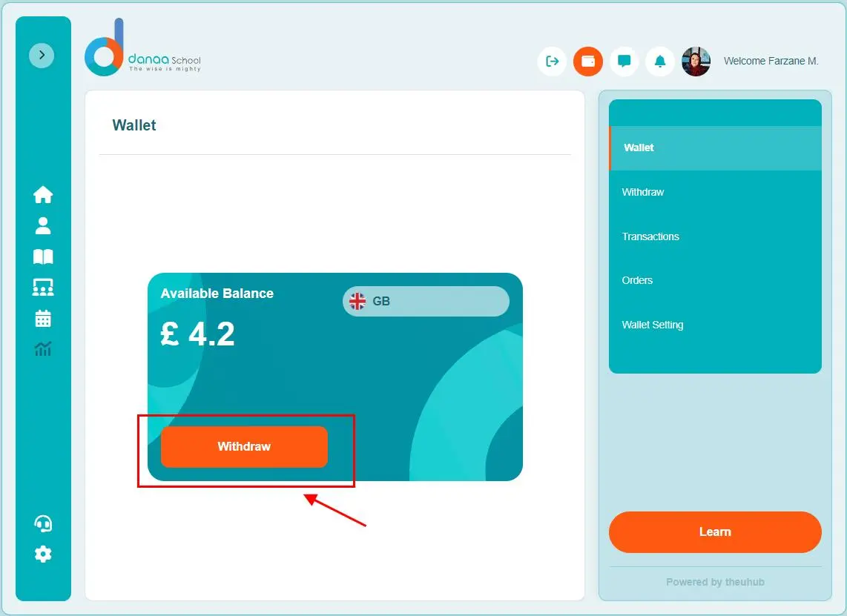Click the orange Learn button
The height and width of the screenshot is (616, 847).
click(x=715, y=531)
